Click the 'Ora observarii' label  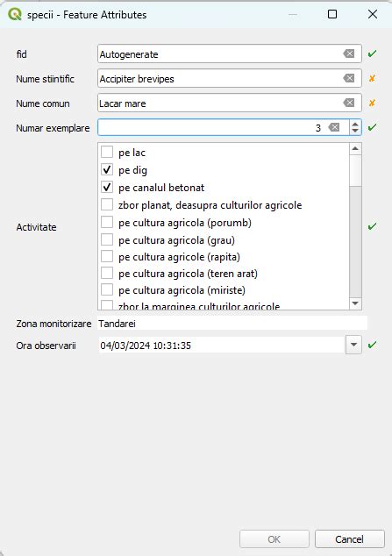pos(46,346)
